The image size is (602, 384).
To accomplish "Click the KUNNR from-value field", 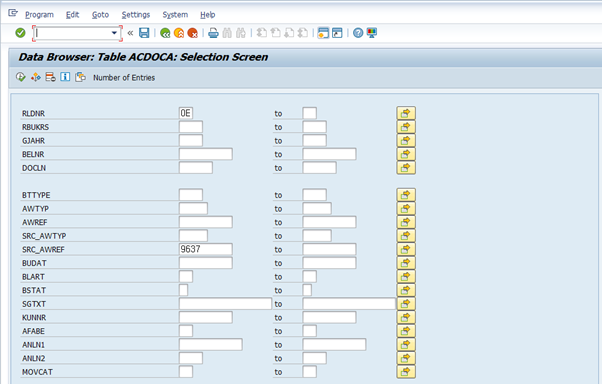I will [x=206, y=317].
